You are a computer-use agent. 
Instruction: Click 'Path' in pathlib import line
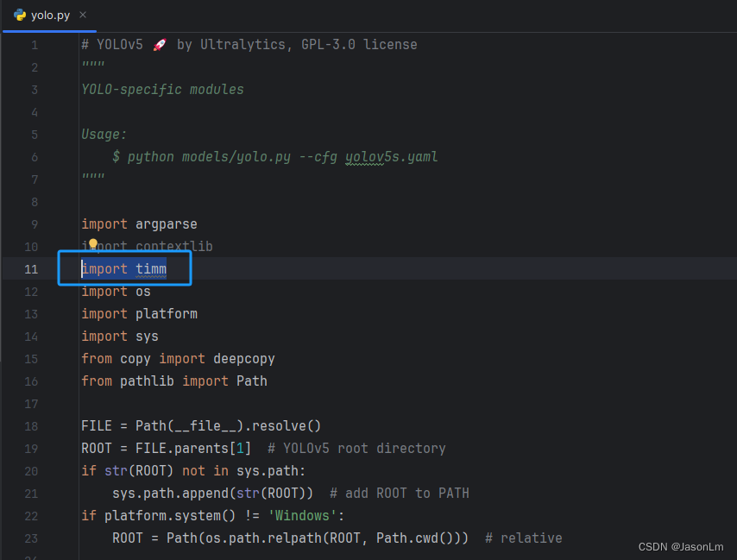pyautogui.click(x=251, y=381)
